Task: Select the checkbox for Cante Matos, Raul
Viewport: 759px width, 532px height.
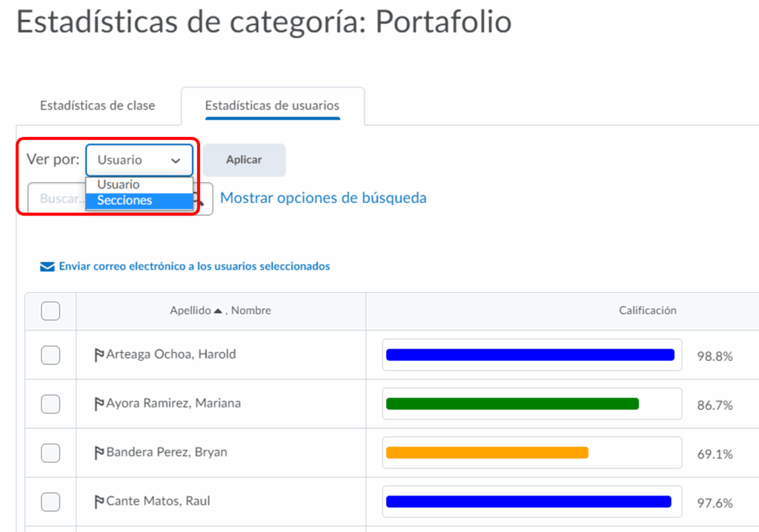Action: (x=50, y=502)
